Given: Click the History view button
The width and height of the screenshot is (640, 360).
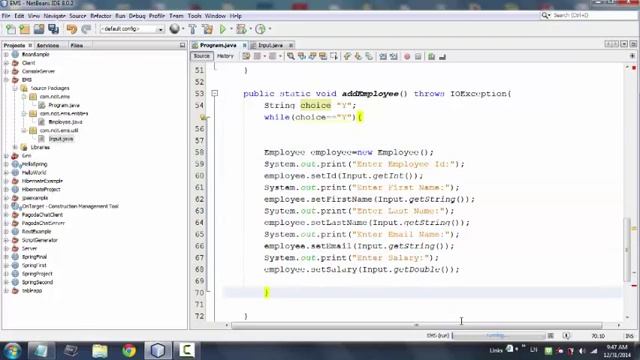Looking at the screenshot, I should click(225, 56).
